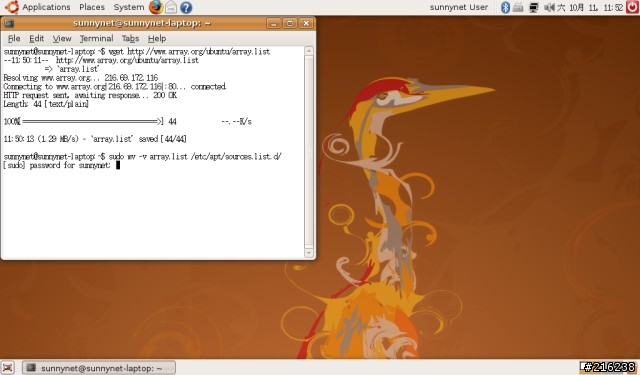Open the network monitor tray icon
The width and height of the screenshot is (640, 375).
pos(533,7)
